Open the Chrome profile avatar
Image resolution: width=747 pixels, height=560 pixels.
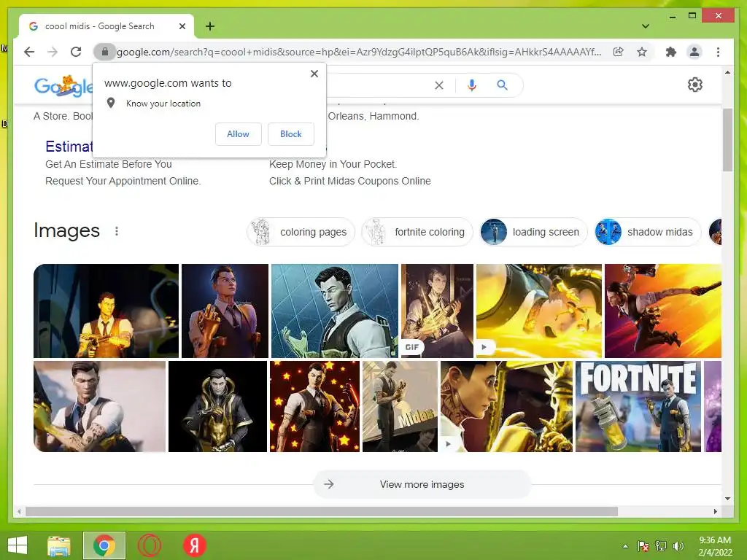coord(694,52)
